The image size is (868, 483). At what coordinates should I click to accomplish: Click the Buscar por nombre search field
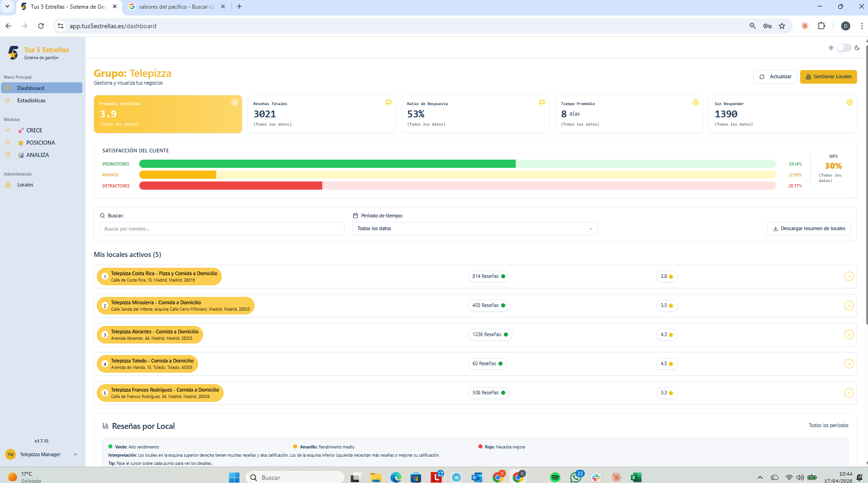pos(222,229)
